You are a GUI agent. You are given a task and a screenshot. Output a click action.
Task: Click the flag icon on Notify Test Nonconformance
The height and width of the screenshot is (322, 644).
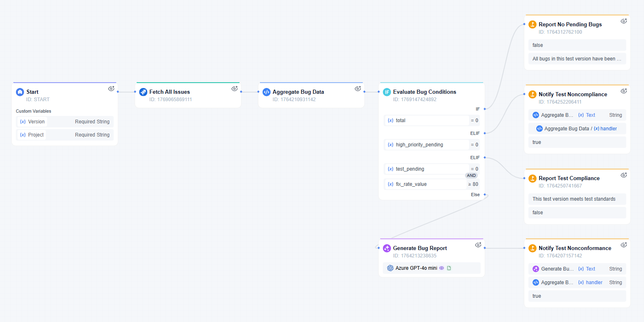pos(532,248)
